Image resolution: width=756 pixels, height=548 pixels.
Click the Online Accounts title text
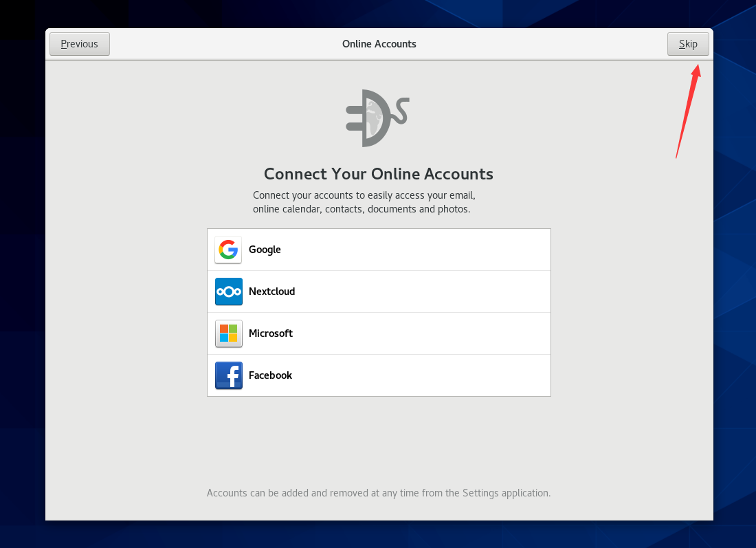[379, 44]
